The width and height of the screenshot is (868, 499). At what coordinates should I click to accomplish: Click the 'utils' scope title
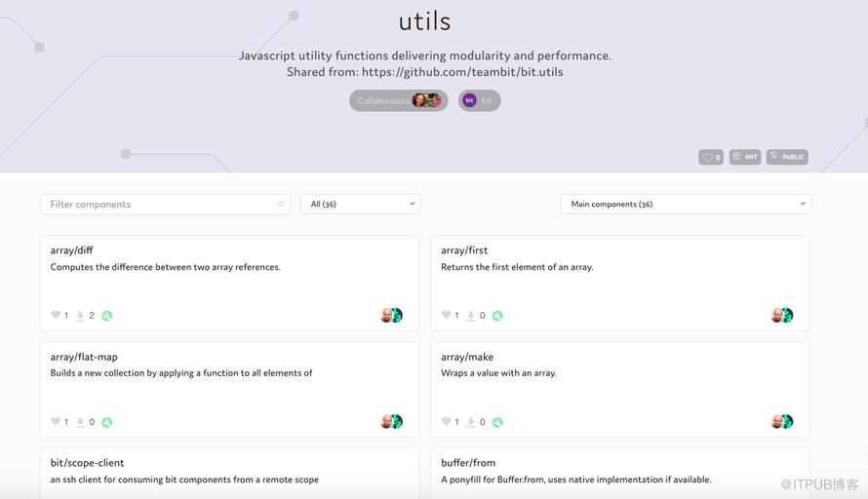[424, 21]
